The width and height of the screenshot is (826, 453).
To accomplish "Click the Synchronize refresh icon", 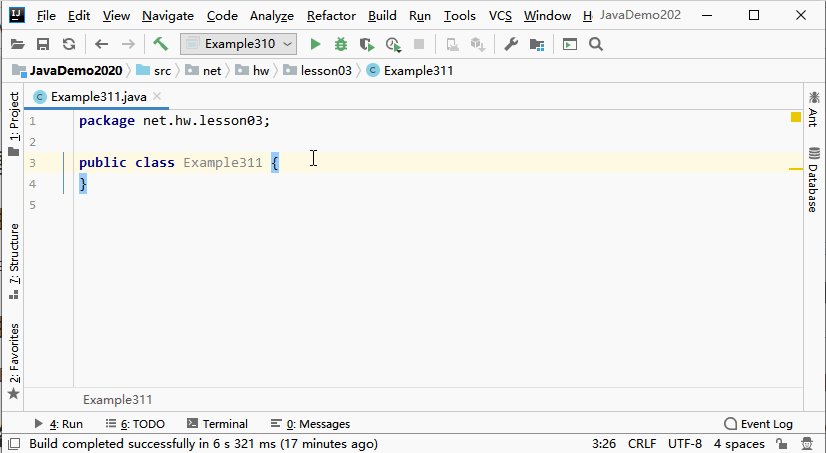I will pyautogui.click(x=68, y=44).
